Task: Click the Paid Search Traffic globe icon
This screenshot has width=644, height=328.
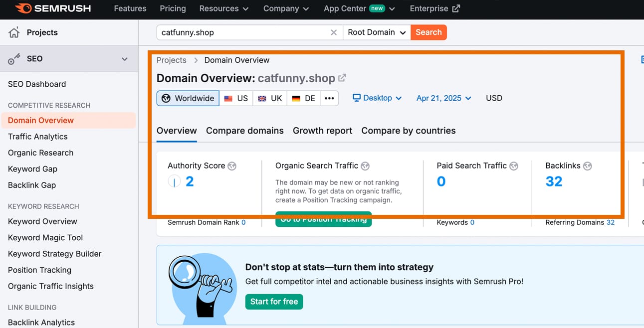Action: click(514, 166)
